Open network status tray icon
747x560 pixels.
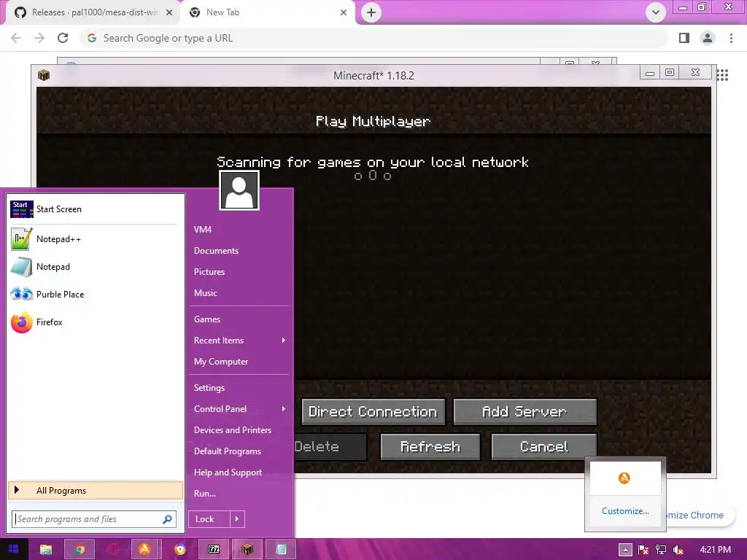661,550
